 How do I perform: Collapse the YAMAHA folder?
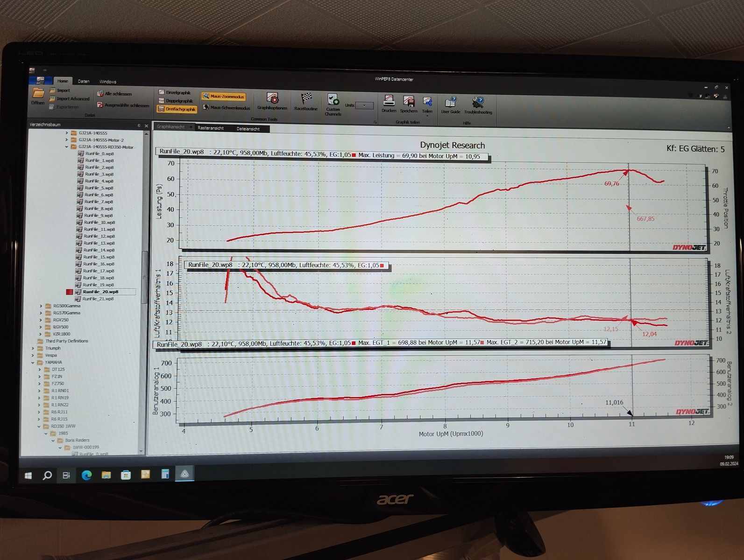[33, 362]
